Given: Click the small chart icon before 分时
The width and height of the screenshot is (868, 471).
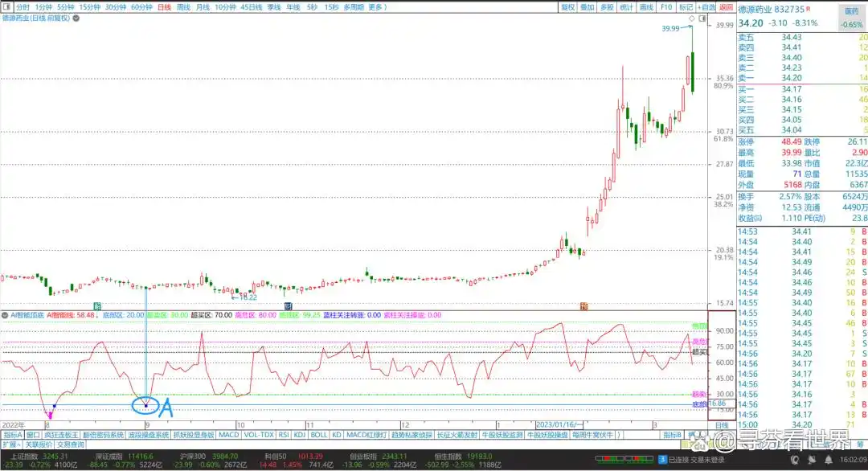Looking at the screenshot, I should [x=7, y=6].
